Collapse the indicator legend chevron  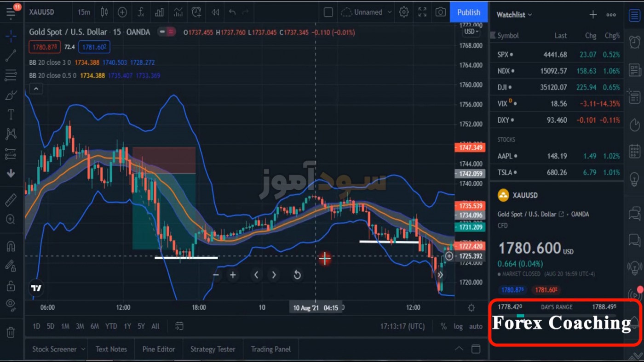point(36,89)
